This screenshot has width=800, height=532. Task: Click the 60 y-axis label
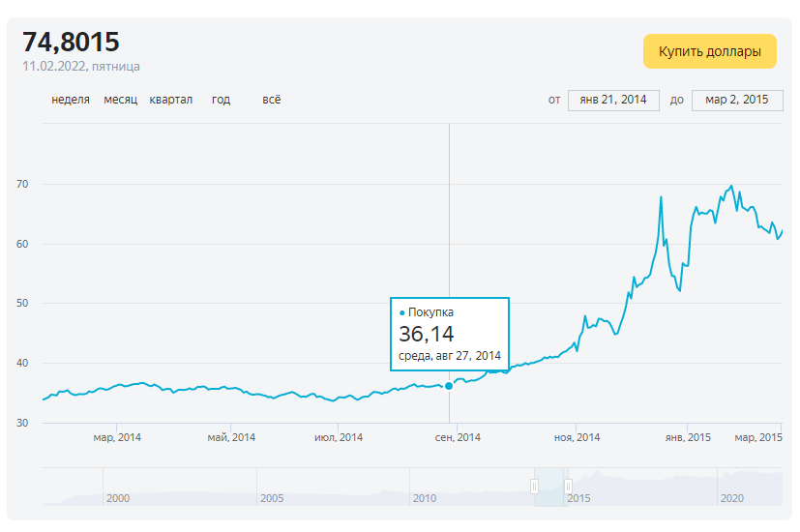pyautogui.click(x=22, y=244)
